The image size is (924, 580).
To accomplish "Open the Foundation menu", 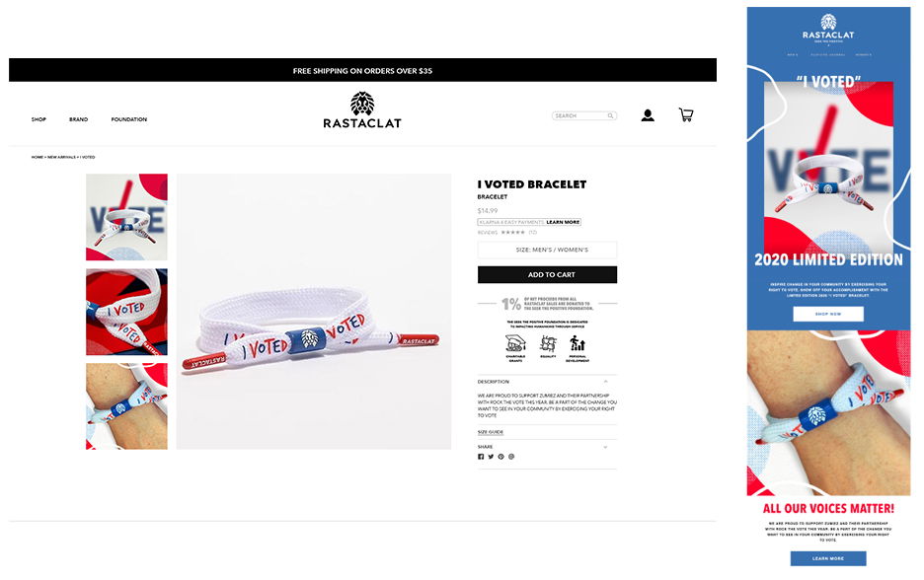I will pos(129,119).
